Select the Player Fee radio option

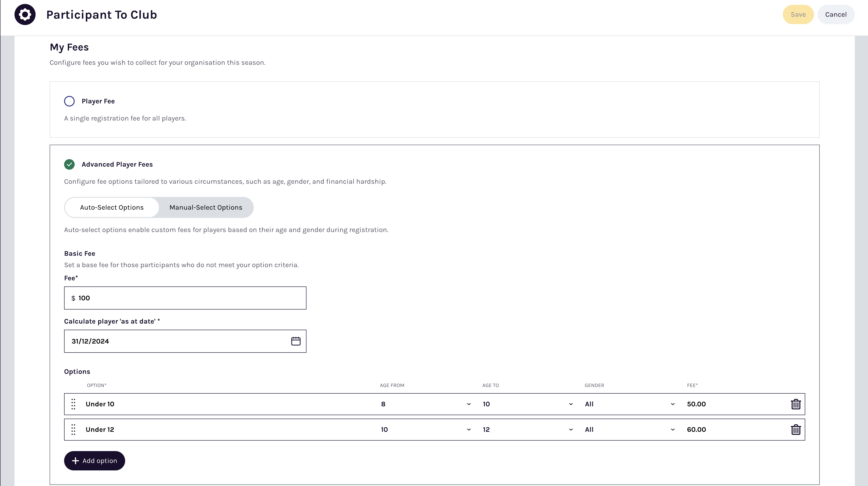coord(69,101)
